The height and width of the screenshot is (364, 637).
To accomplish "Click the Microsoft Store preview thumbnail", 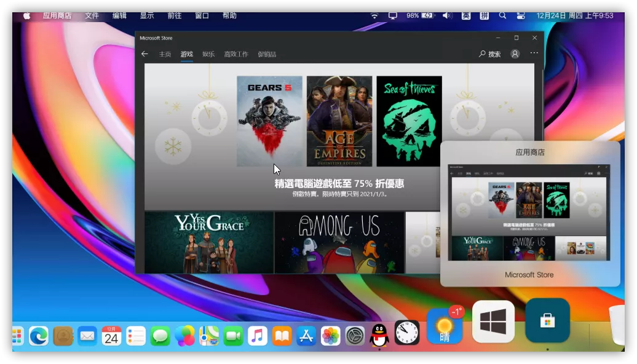I will pos(529,213).
